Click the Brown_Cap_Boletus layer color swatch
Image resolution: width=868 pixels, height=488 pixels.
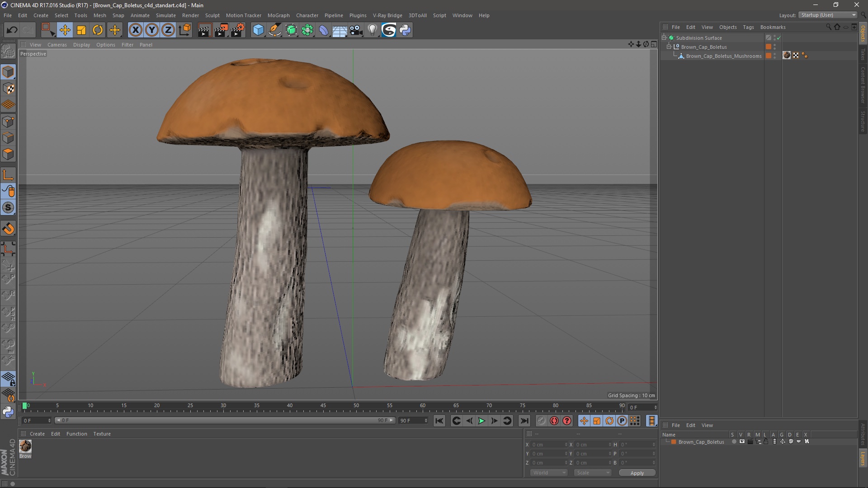click(674, 442)
